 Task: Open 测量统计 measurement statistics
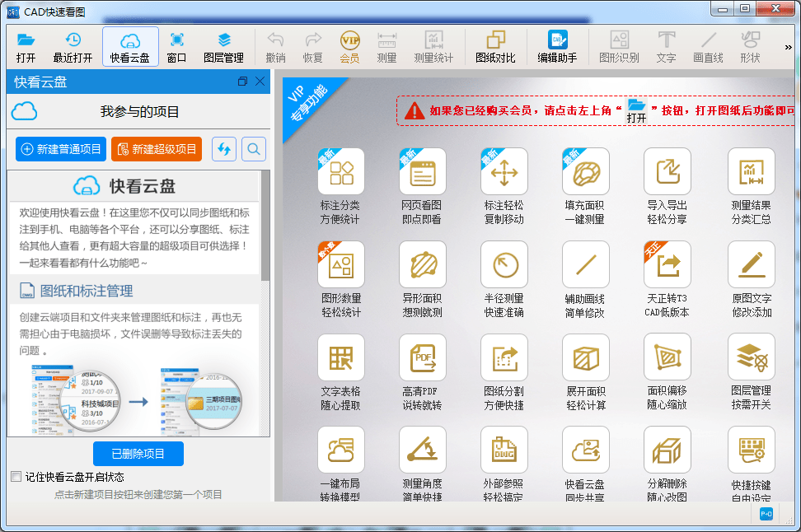pyautogui.click(x=433, y=45)
